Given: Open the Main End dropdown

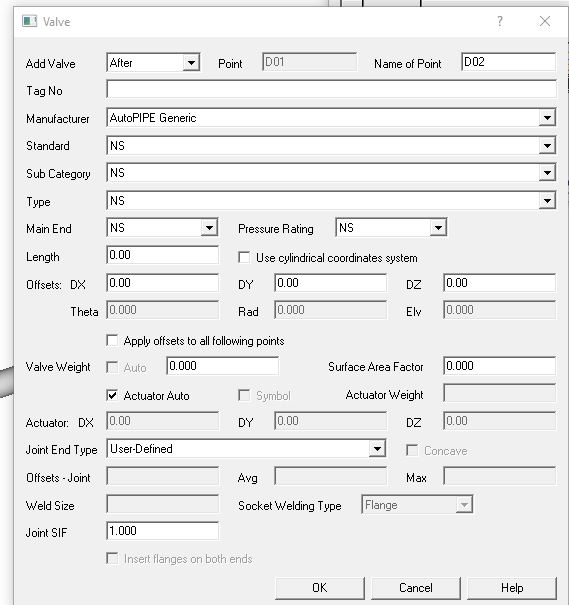Looking at the screenshot, I should 209,228.
